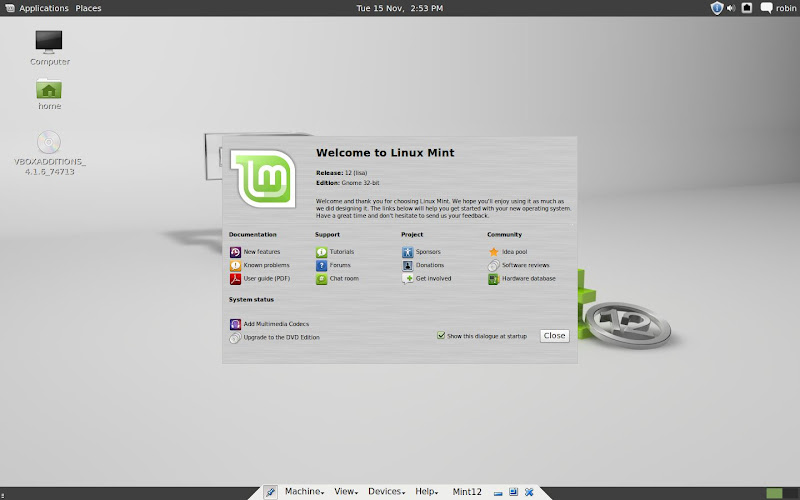Click the Add Multimedia Codecs icon

tap(235, 324)
